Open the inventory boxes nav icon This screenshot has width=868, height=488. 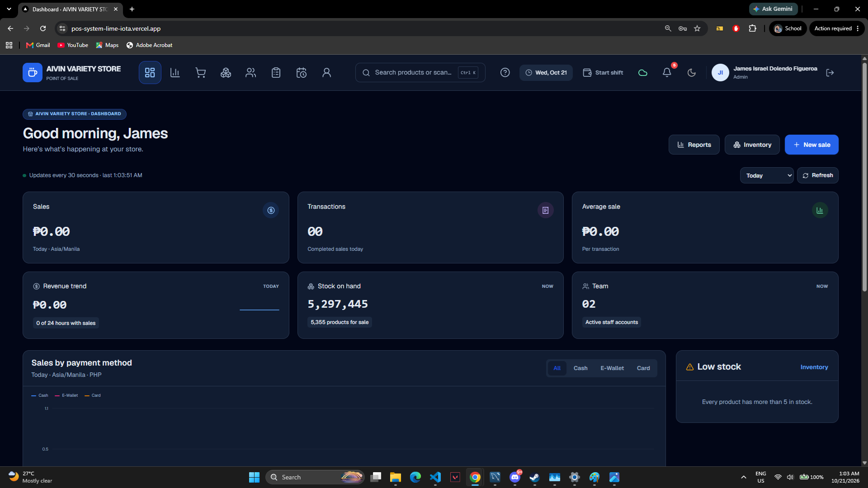point(226,72)
